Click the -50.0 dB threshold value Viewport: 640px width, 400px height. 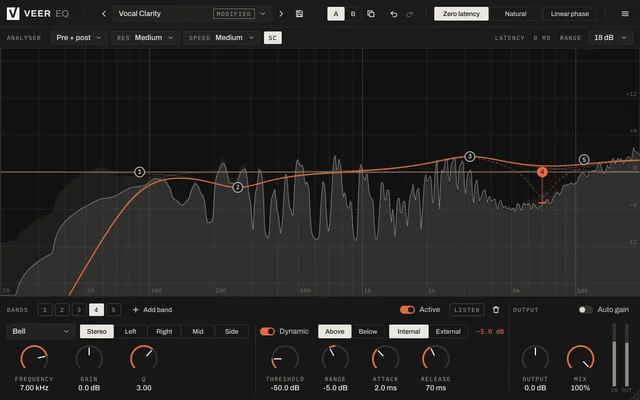(285, 388)
